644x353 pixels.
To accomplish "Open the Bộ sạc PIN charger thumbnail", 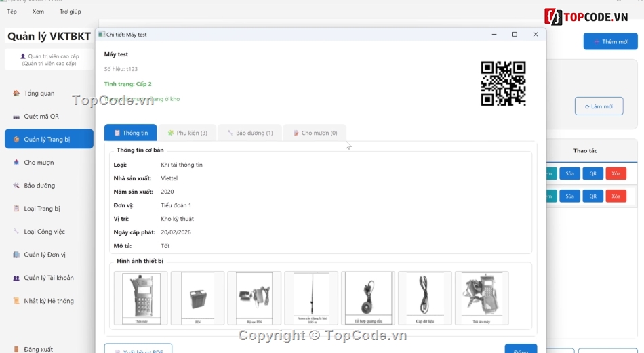I will [x=254, y=298].
